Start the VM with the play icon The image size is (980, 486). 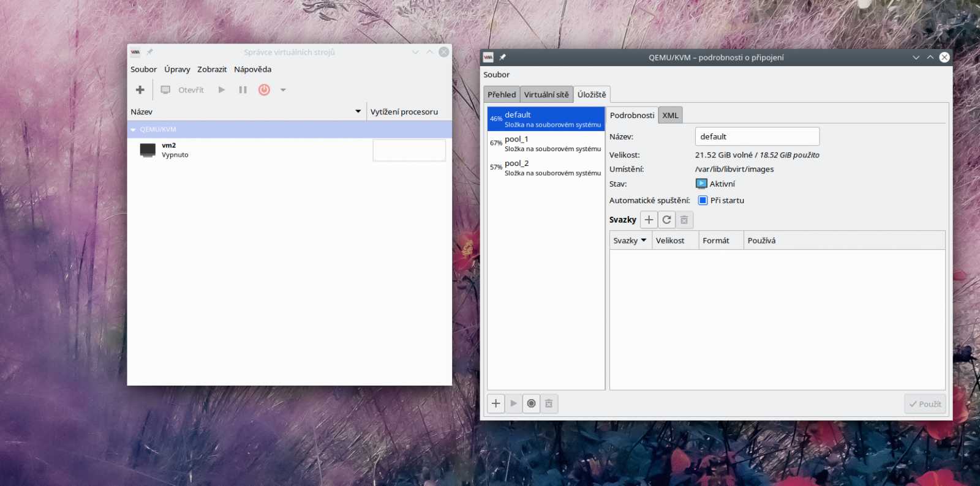[x=222, y=90]
